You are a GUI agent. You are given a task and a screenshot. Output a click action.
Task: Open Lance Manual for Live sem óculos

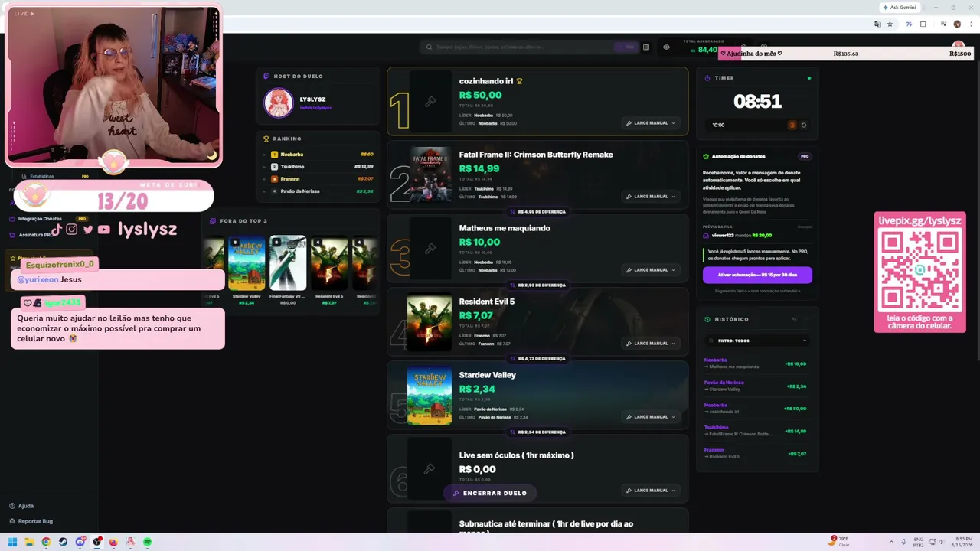click(x=651, y=491)
